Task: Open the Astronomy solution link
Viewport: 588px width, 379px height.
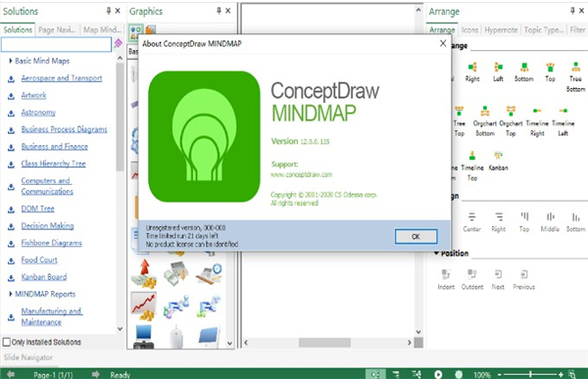Action: pyautogui.click(x=38, y=112)
